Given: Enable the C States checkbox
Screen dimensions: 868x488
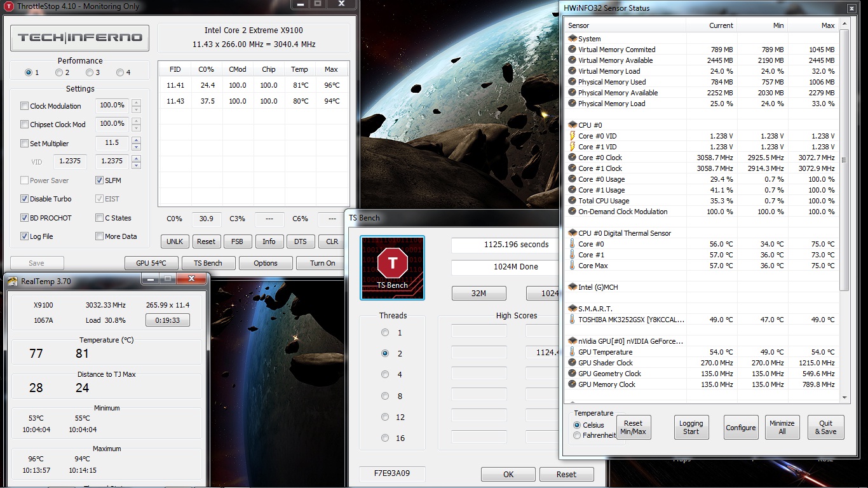Looking at the screenshot, I should coord(99,218).
